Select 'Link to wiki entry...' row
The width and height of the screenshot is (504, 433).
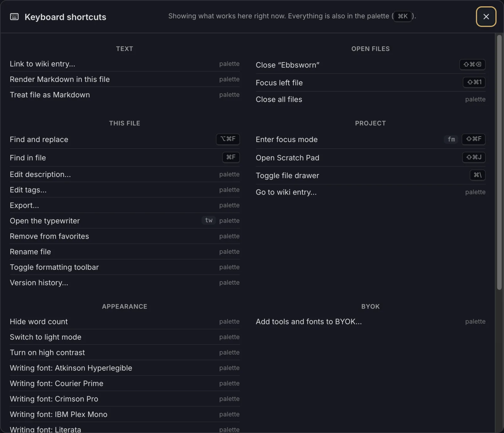click(x=125, y=64)
